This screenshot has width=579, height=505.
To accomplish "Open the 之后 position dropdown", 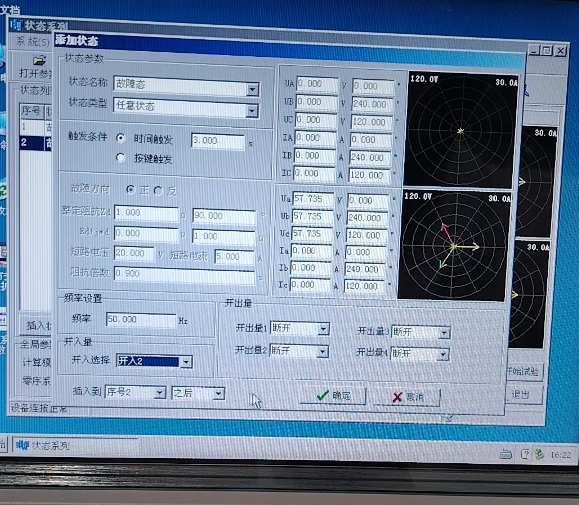I will click(219, 394).
